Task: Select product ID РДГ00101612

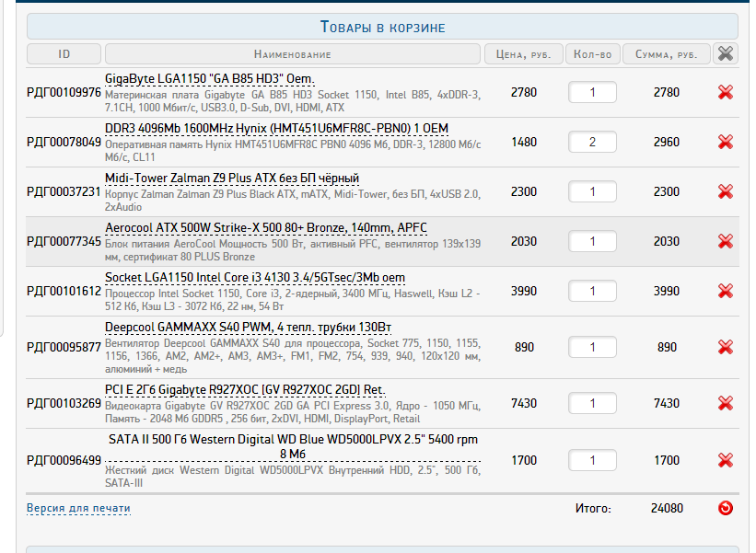Action: coord(64,291)
